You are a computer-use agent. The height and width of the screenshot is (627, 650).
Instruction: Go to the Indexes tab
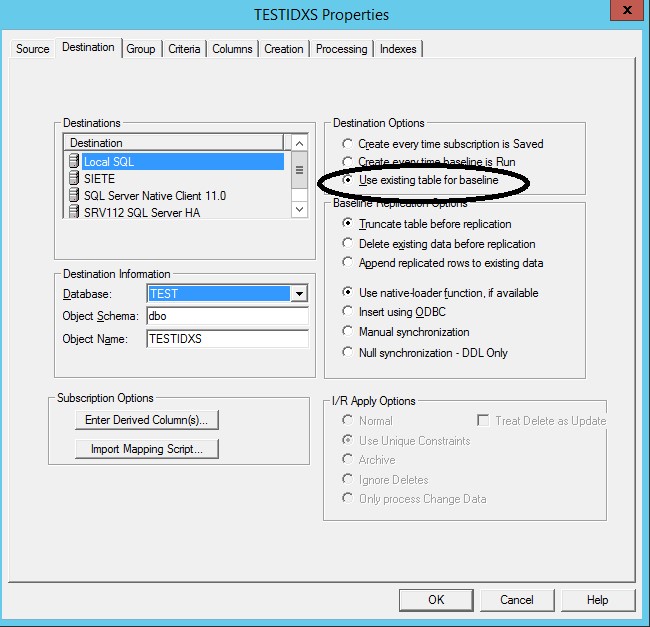point(398,49)
